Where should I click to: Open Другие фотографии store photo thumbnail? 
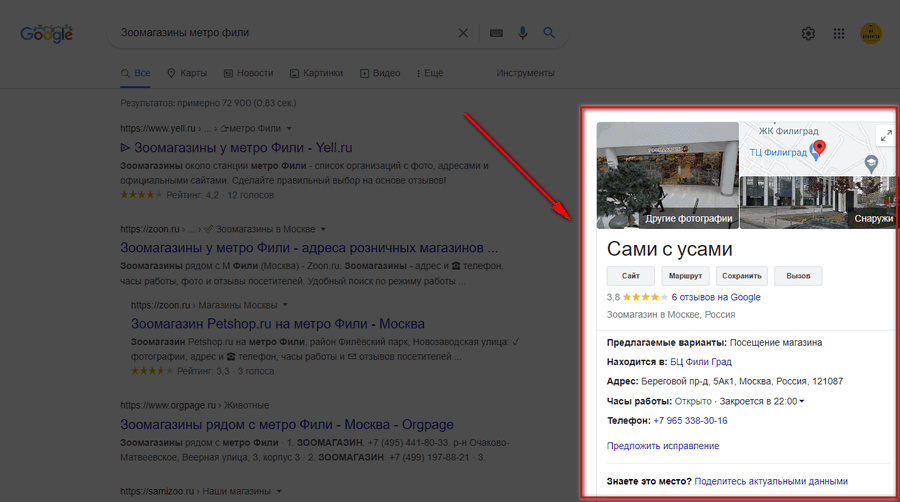[x=667, y=175]
